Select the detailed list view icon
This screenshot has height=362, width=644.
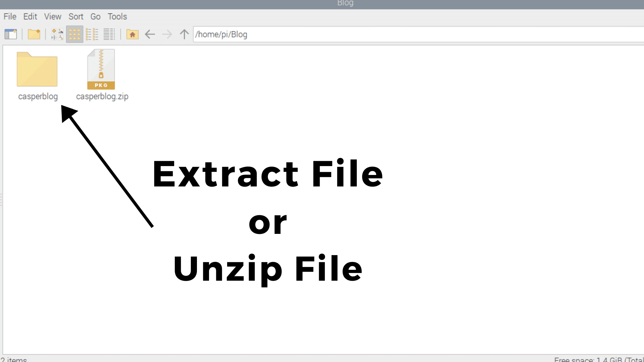coord(109,34)
